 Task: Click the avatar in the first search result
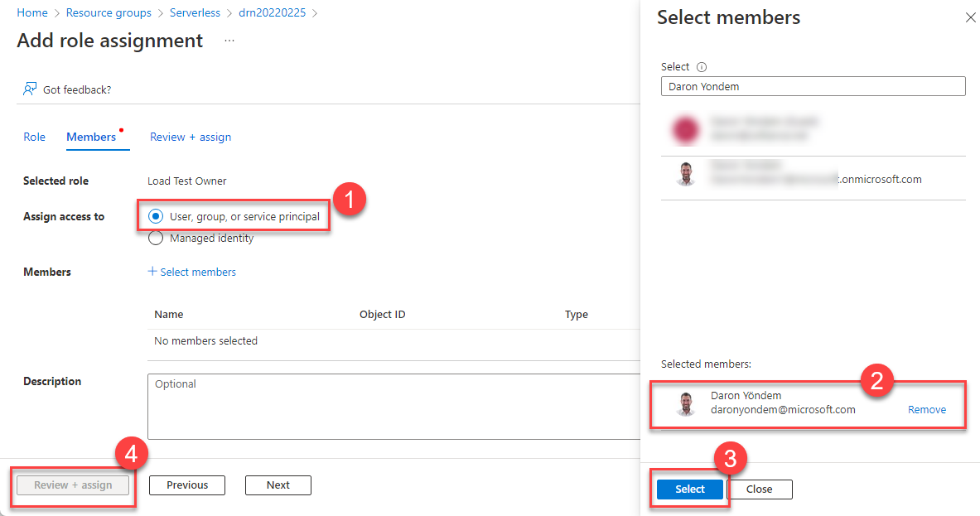click(685, 129)
